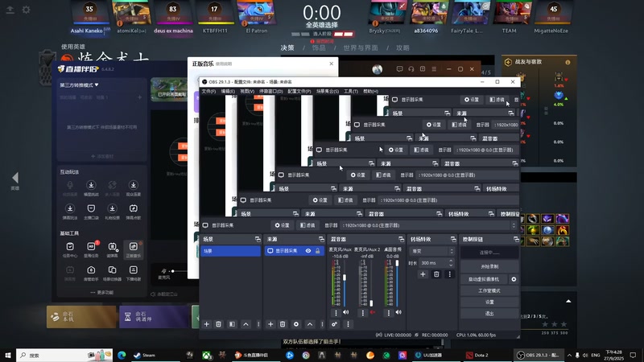Remove the selected scene with trash icon
Screen dimensions: 644x362
(x=218, y=324)
